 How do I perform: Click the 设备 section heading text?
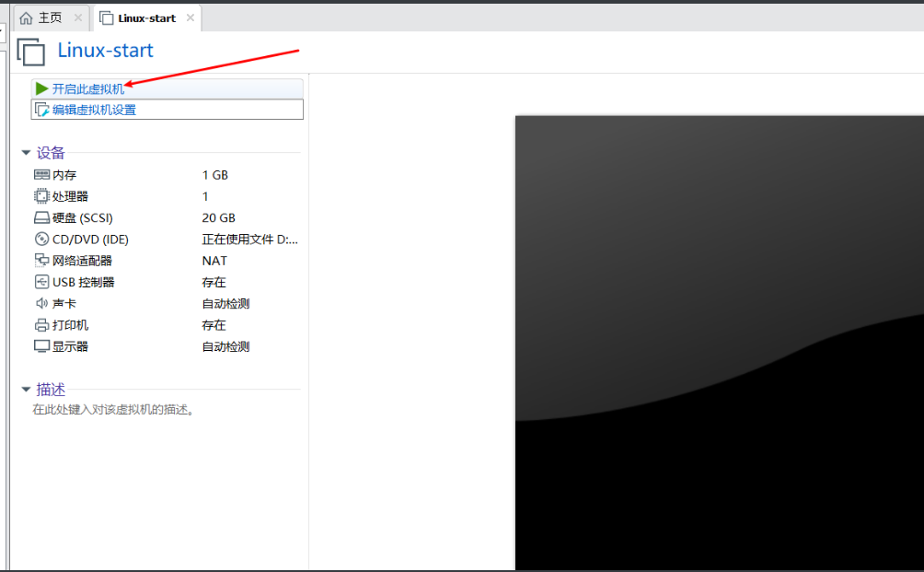click(x=51, y=153)
